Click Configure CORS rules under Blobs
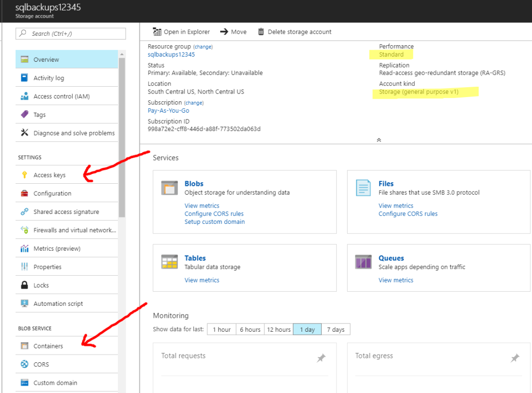The height and width of the screenshot is (393, 532). pos(214,213)
